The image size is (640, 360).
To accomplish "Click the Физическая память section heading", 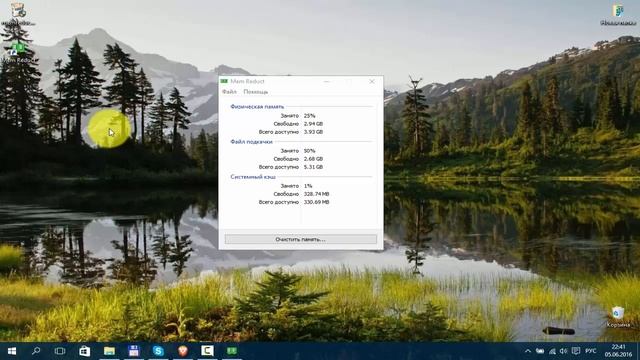I will click(x=257, y=107).
